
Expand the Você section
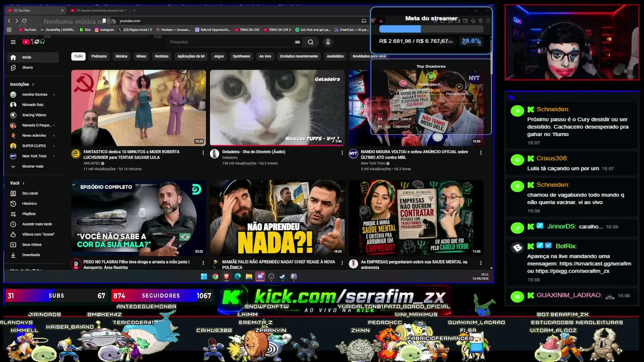point(18,183)
